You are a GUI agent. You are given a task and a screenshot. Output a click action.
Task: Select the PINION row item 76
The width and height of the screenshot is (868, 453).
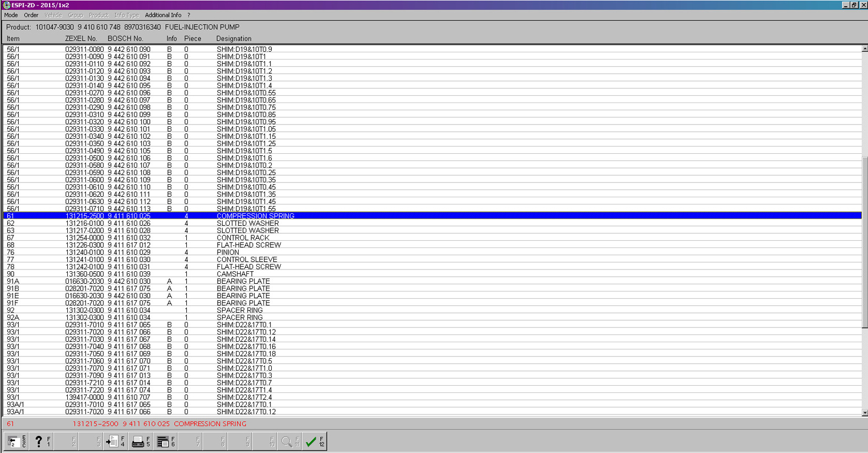coord(228,252)
